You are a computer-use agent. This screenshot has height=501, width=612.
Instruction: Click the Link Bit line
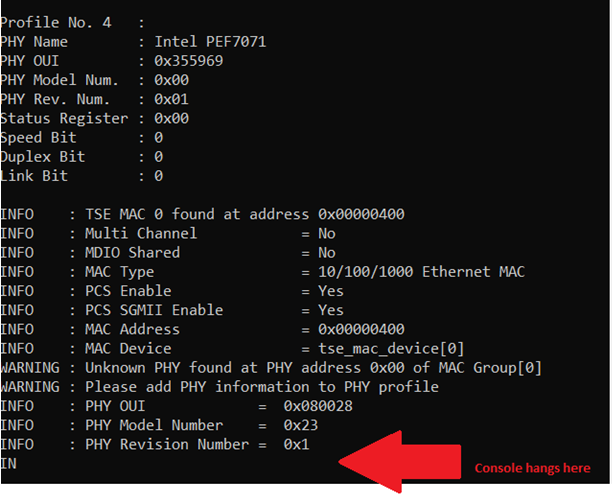pyautogui.click(x=82, y=176)
